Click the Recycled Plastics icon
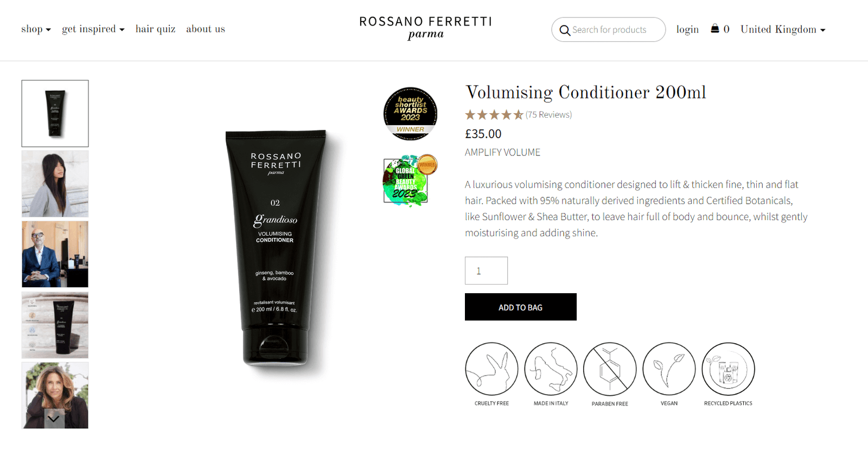The image size is (868, 458). (x=728, y=369)
